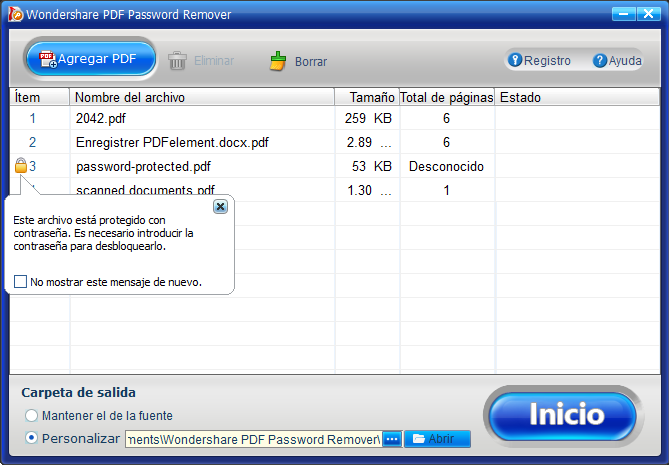Close the password-protected tooltip balloon

click(220, 207)
